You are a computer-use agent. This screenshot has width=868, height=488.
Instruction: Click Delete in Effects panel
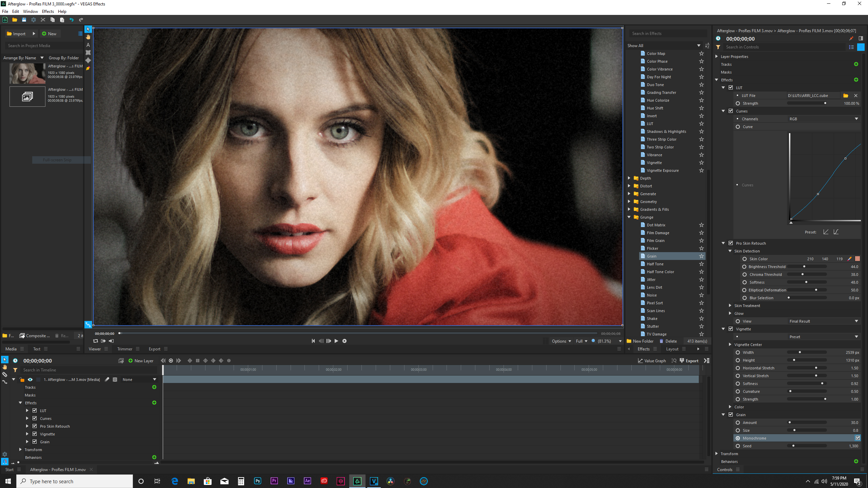pyautogui.click(x=668, y=341)
